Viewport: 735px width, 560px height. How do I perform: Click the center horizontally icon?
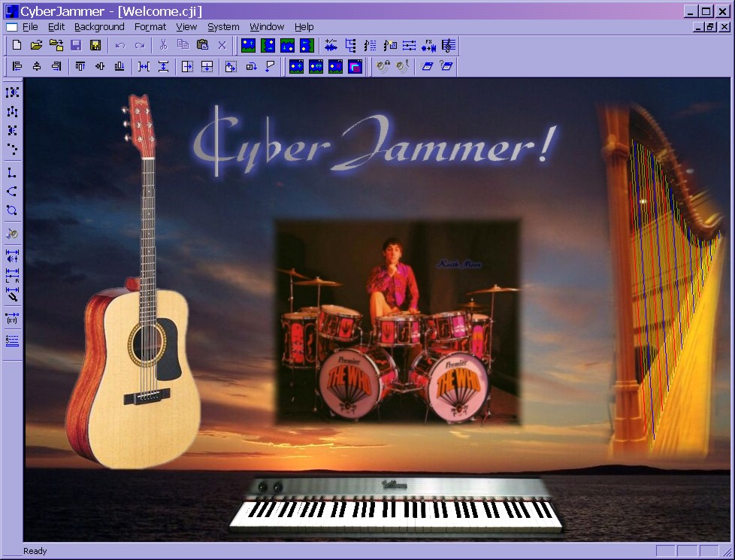coord(37,67)
